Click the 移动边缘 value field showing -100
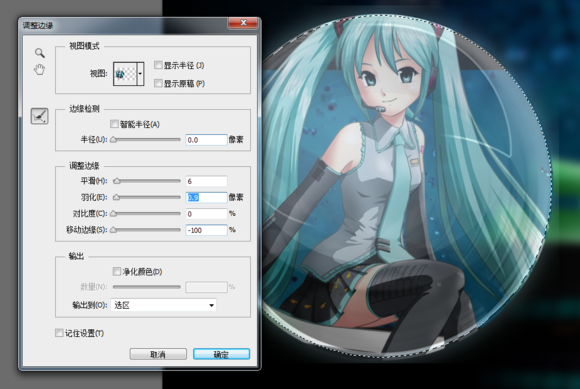Viewport: 580px width, 389px height. coord(206,230)
